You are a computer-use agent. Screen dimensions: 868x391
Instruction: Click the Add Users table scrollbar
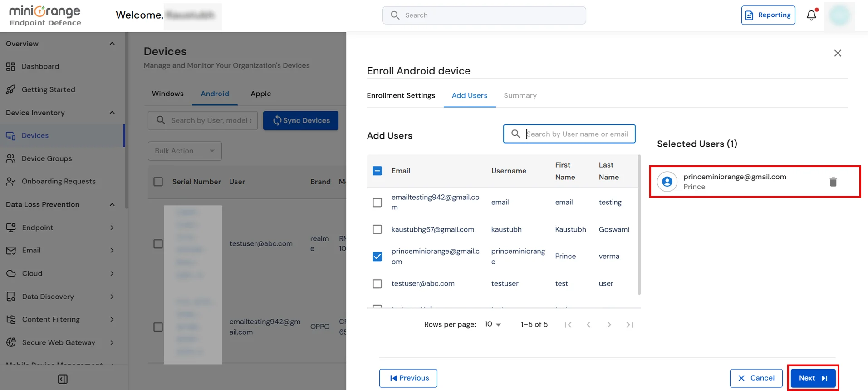coord(639,225)
